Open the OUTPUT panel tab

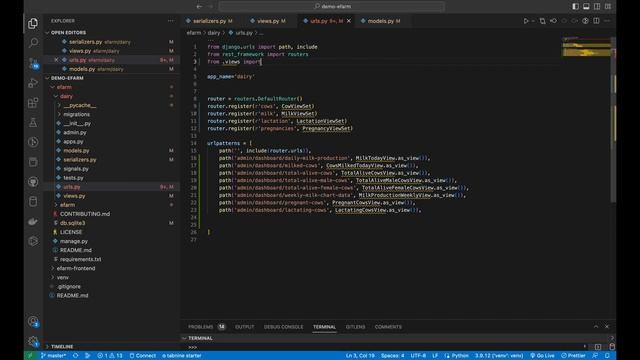coord(244,327)
